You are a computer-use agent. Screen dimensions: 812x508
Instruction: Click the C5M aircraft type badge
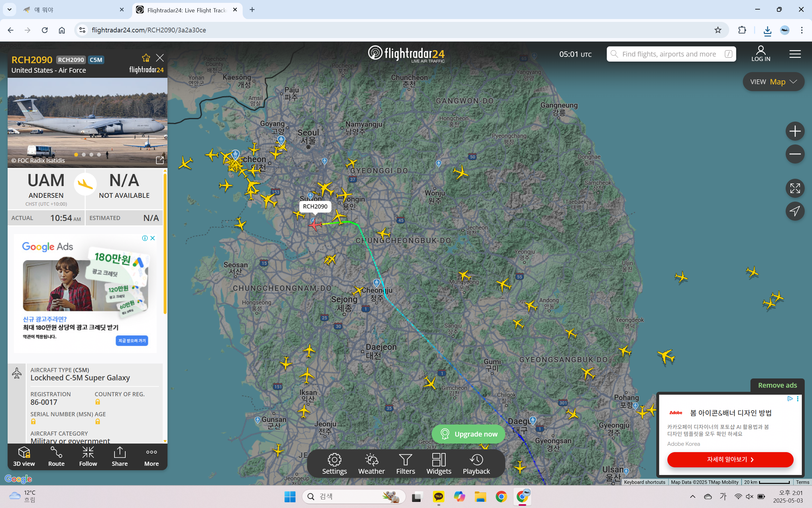click(x=96, y=60)
